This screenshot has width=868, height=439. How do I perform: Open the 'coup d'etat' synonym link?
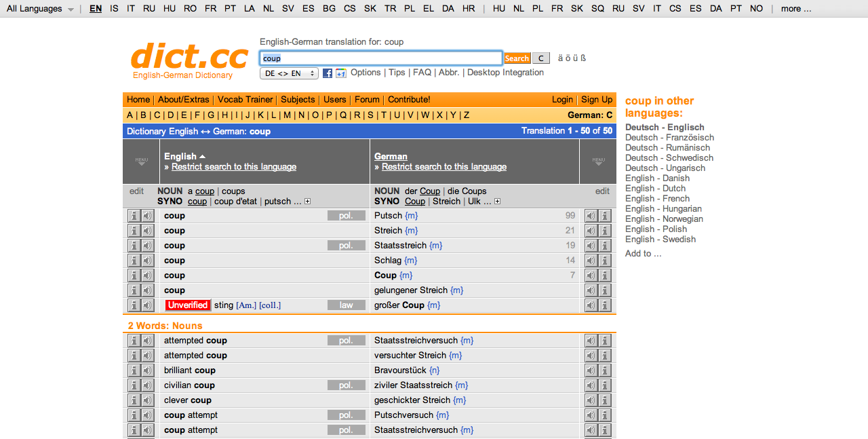pyautogui.click(x=235, y=202)
